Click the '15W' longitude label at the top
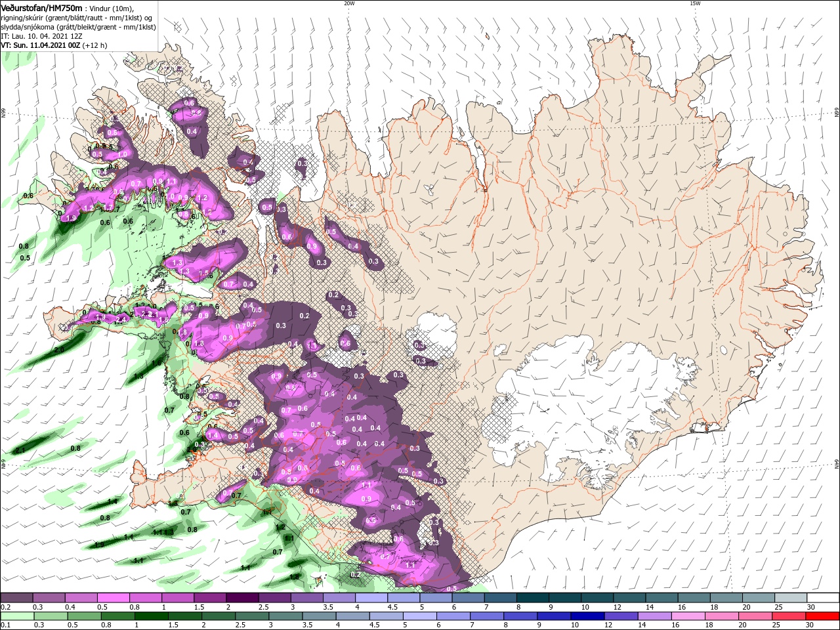The image size is (840, 630). 695,3
